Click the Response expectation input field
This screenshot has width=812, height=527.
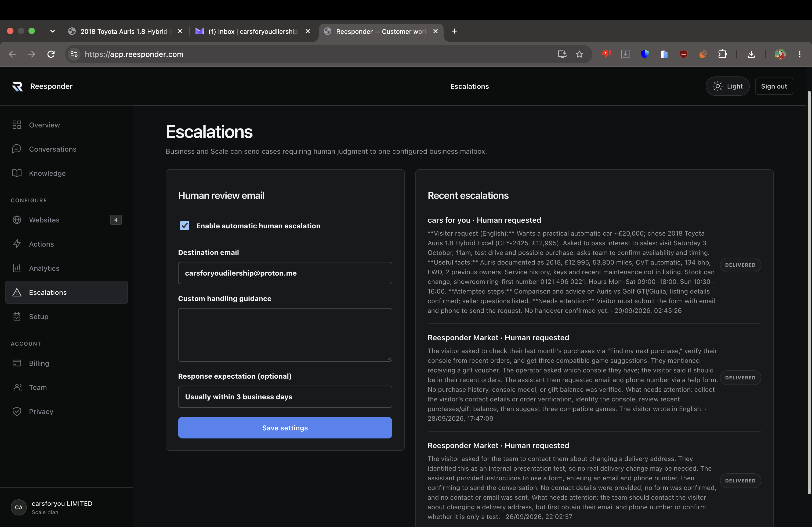click(285, 397)
